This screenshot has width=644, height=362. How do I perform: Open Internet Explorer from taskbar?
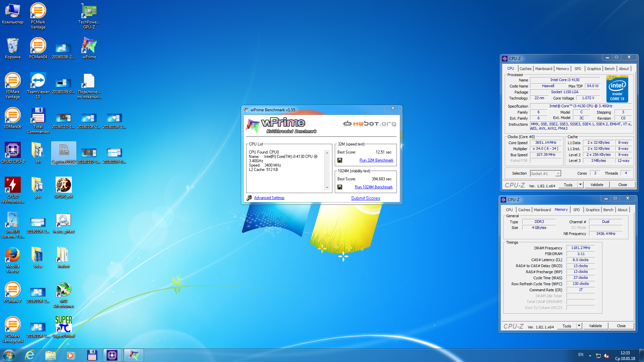coord(30,355)
